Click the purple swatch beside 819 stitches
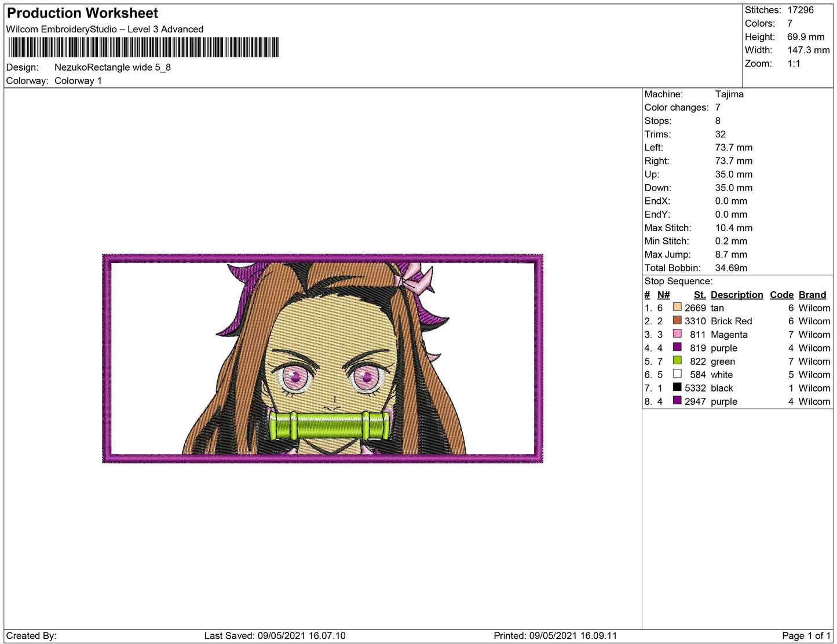The image size is (837, 644). point(677,347)
